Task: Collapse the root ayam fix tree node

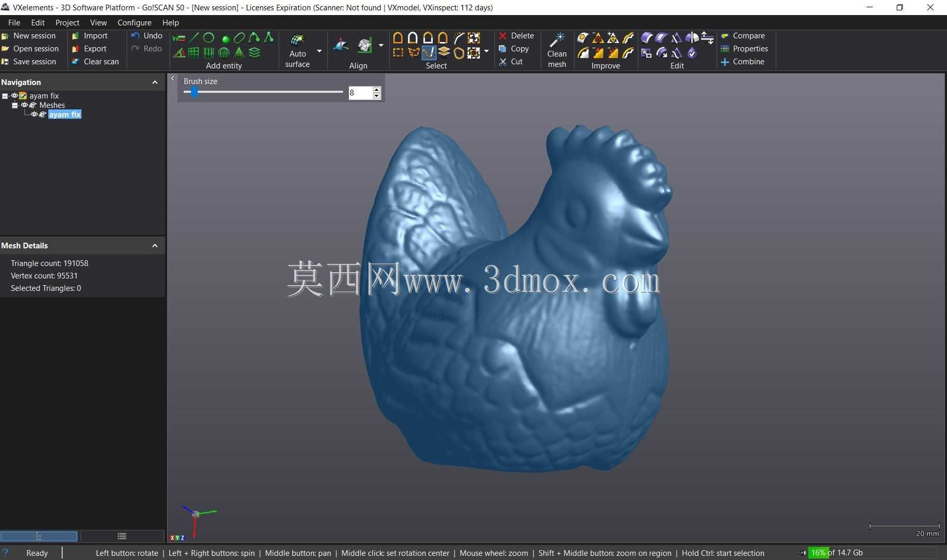Action: [5, 96]
